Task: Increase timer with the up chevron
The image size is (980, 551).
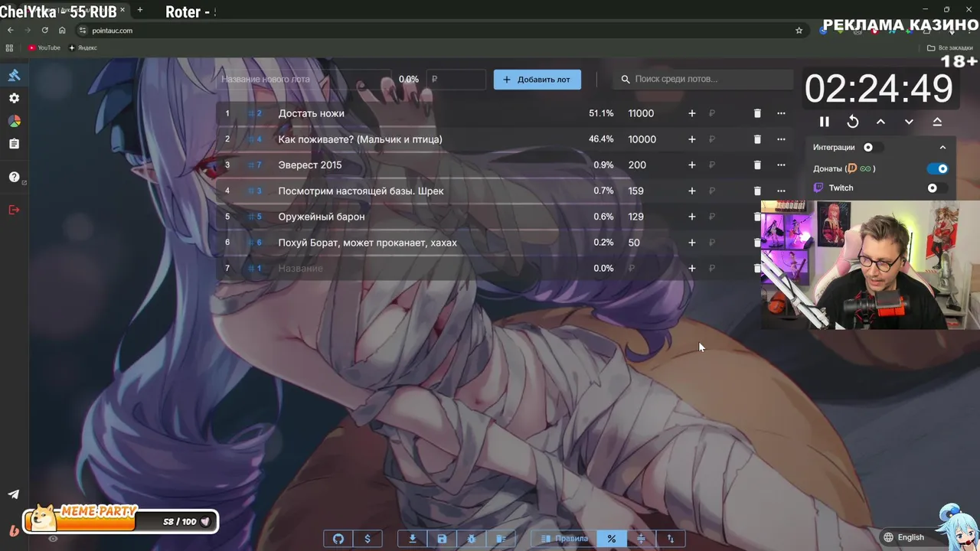Action: 880,122
